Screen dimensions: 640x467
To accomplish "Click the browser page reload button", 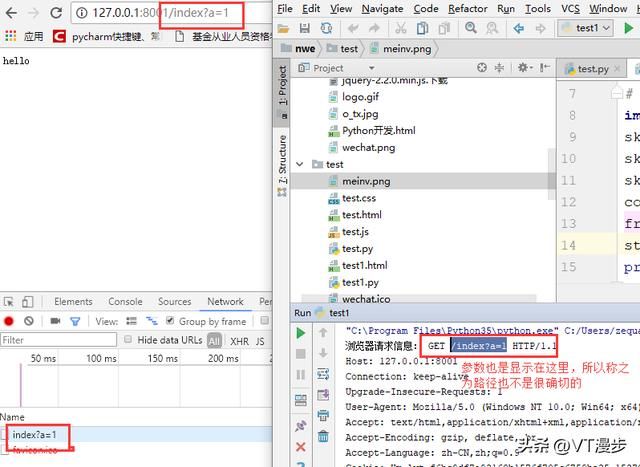I will pos(58,14).
